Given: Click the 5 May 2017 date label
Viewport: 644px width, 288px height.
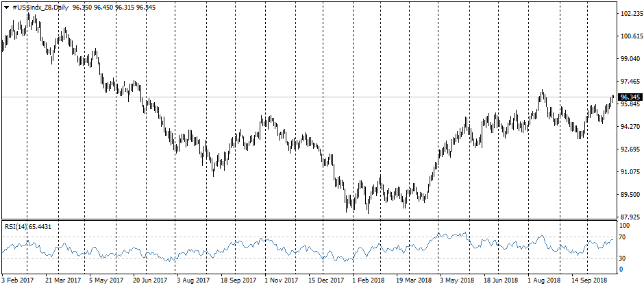Looking at the screenshot, I should 106,280.
